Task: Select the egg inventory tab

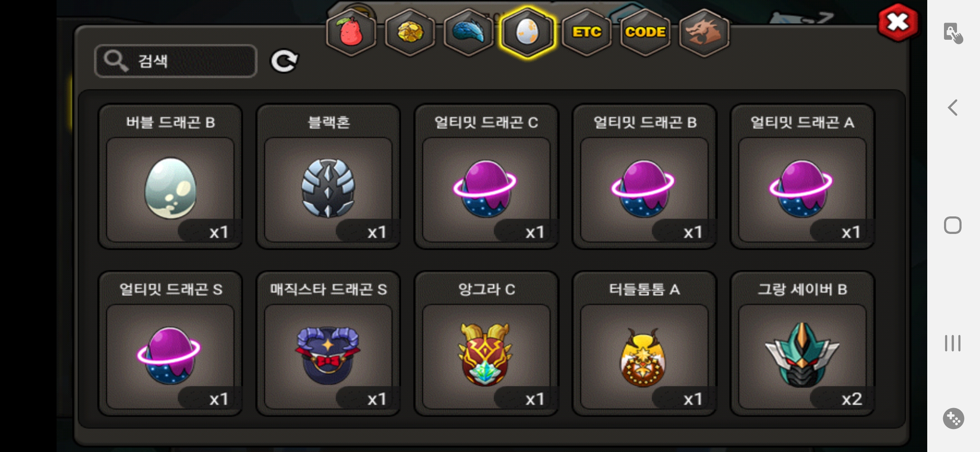Action: [528, 32]
